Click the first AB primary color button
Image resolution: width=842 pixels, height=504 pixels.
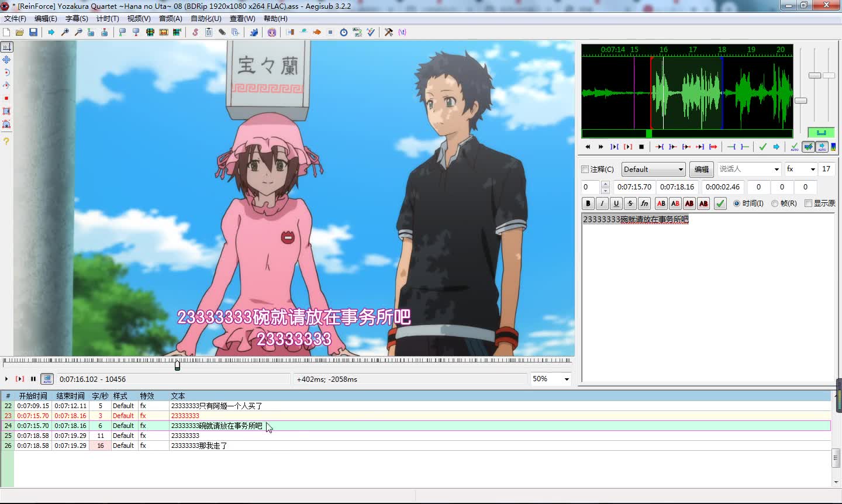point(661,203)
